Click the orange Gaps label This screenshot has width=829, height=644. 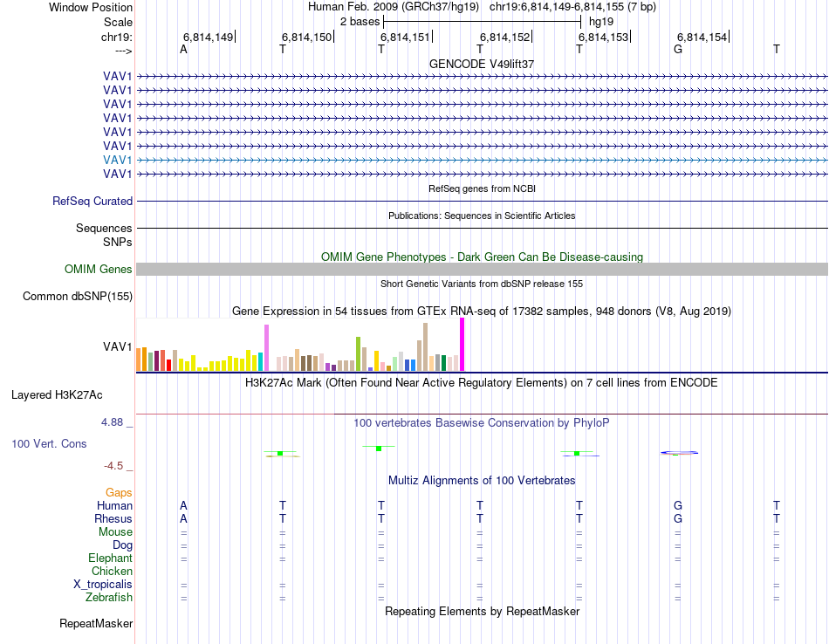click(x=119, y=493)
